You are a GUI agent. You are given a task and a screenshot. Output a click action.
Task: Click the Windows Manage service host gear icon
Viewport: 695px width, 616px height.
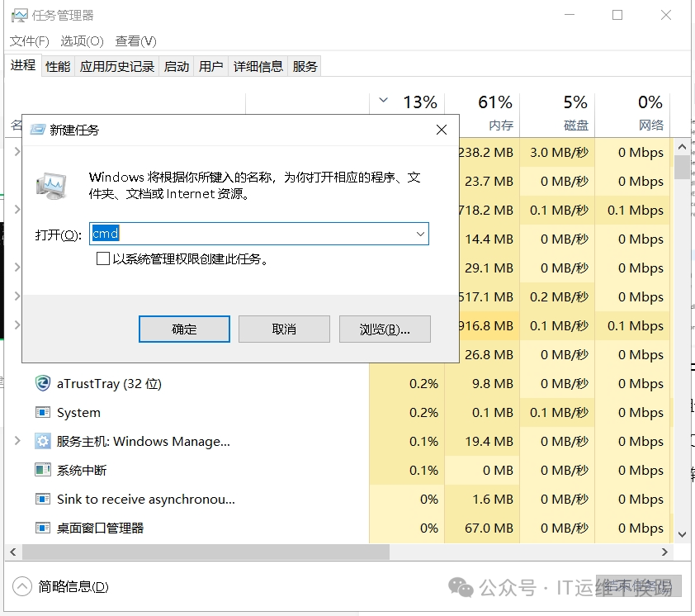(43, 441)
